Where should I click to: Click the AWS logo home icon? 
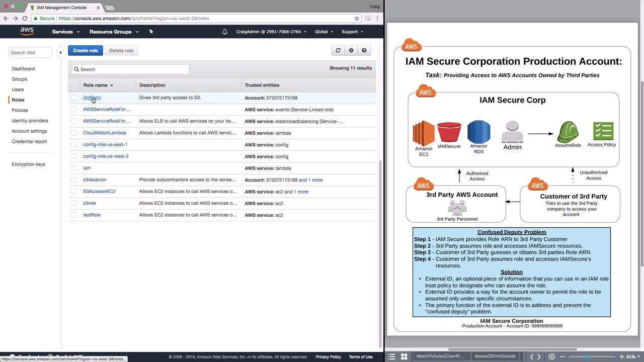pyautogui.click(x=27, y=31)
